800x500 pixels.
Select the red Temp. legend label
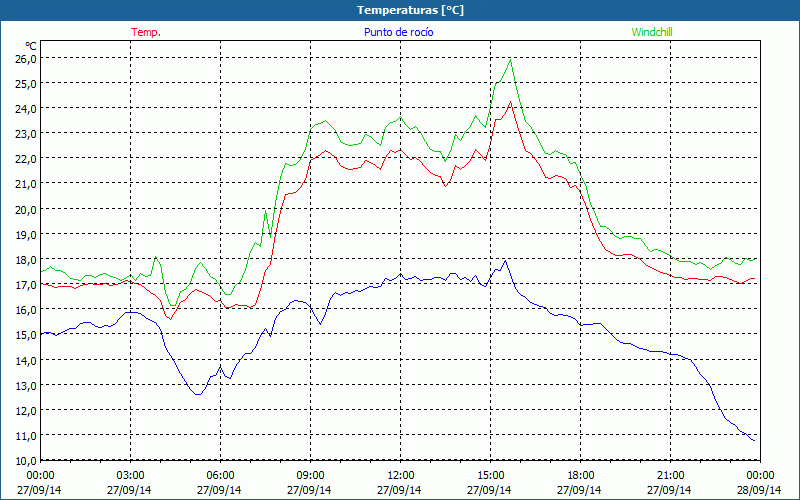(x=146, y=32)
